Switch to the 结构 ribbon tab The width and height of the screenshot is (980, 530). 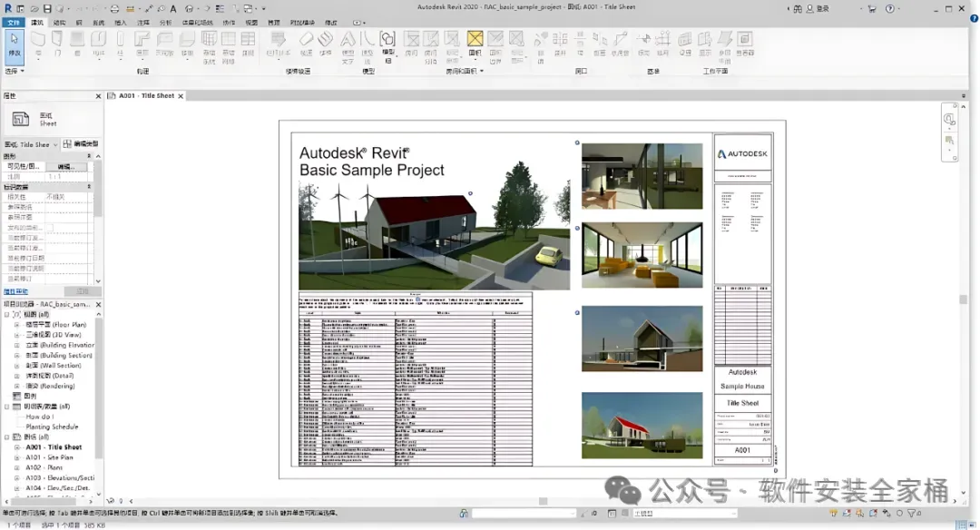(59, 23)
